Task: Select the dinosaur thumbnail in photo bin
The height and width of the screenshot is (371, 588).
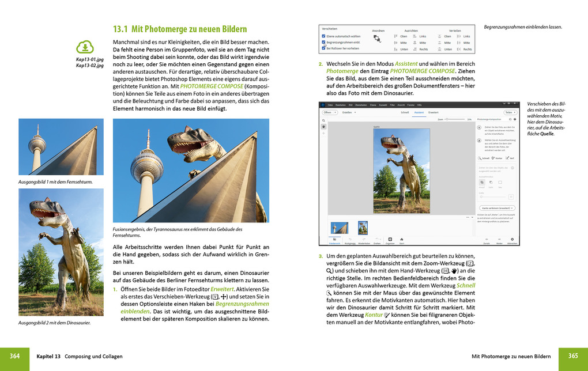Action: click(x=363, y=228)
